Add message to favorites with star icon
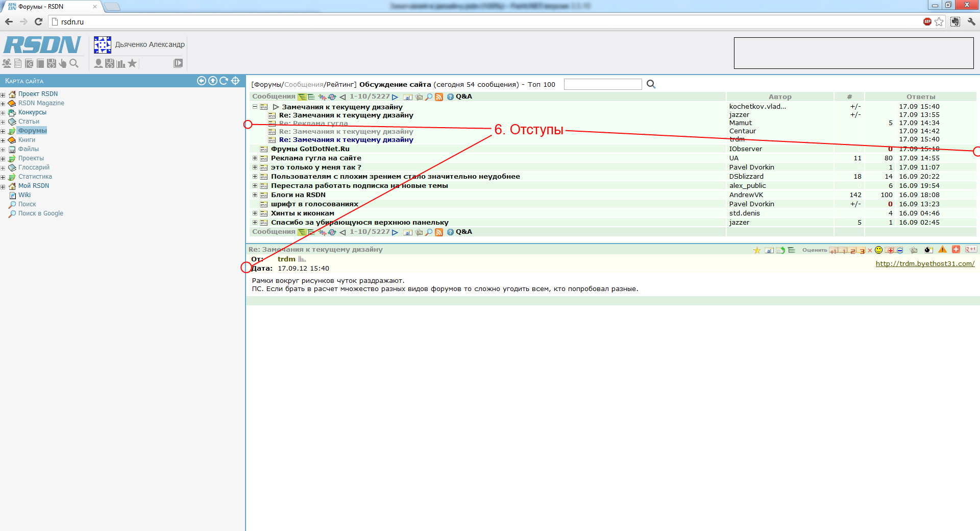The image size is (980, 531). click(757, 250)
